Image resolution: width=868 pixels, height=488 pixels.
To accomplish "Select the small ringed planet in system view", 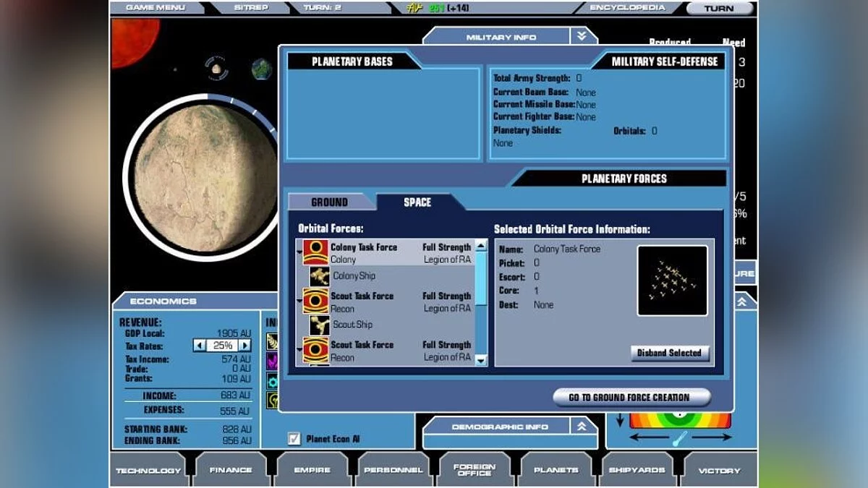I will [216, 69].
